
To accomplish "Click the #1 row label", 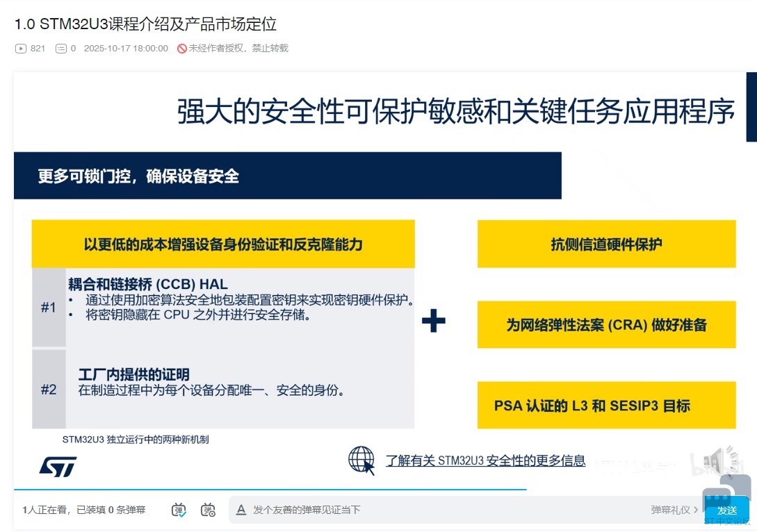I will point(49,307).
